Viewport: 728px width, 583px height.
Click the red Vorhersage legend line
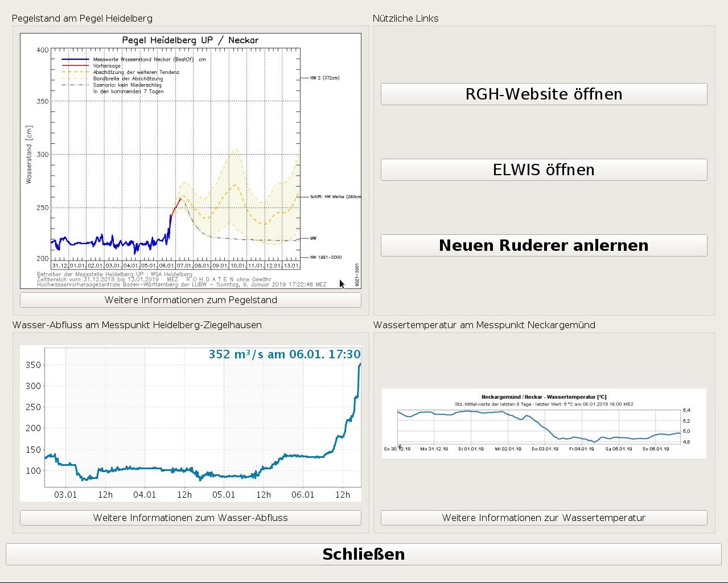pyautogui.click(x=75, y=66)
